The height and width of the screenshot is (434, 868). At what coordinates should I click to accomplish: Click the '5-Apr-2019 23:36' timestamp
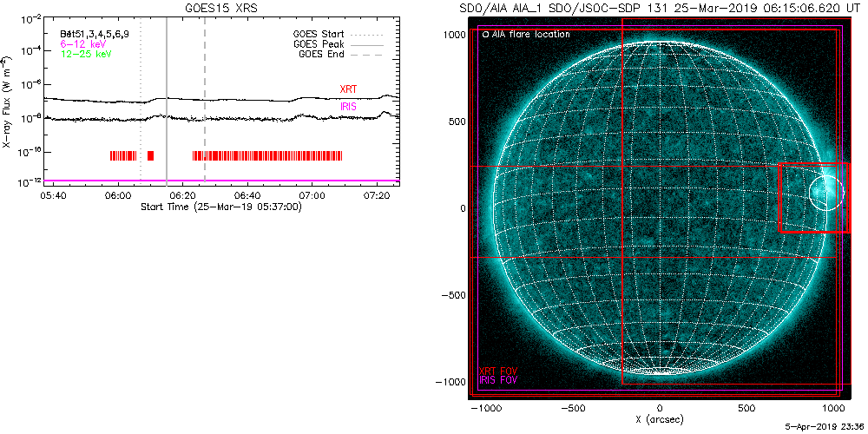[x=824, y=428]
